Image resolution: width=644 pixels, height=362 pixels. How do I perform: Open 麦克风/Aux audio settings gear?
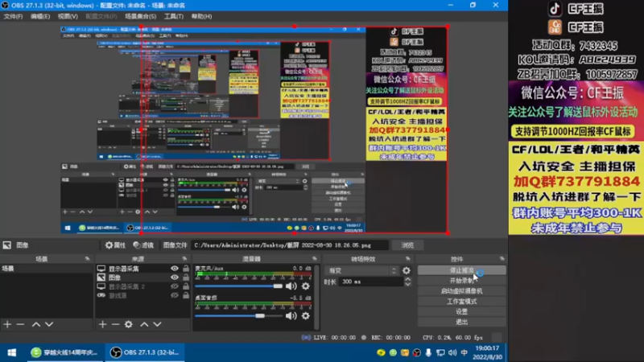pos(306,286)
